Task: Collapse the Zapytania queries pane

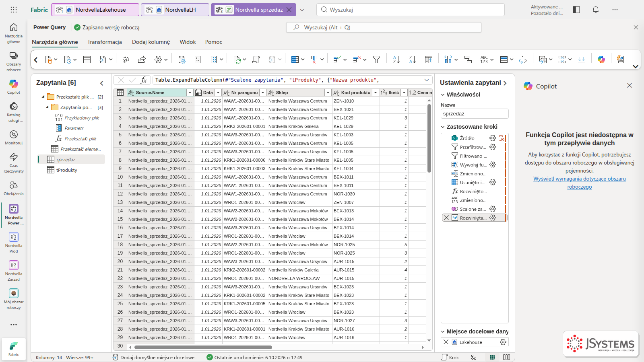Action: pos(102,83)
